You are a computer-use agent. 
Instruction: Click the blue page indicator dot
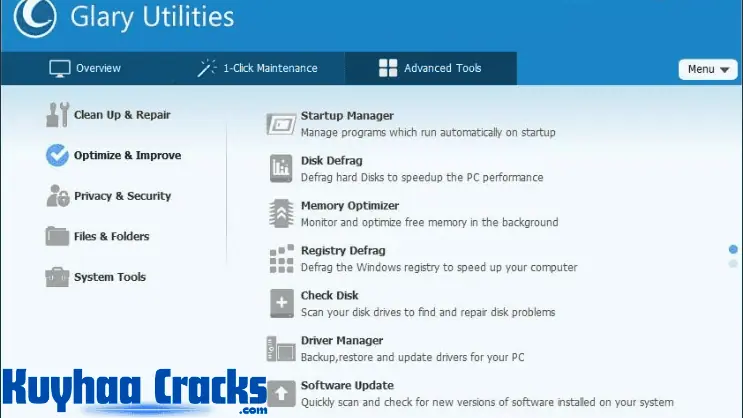coord(734,249)
